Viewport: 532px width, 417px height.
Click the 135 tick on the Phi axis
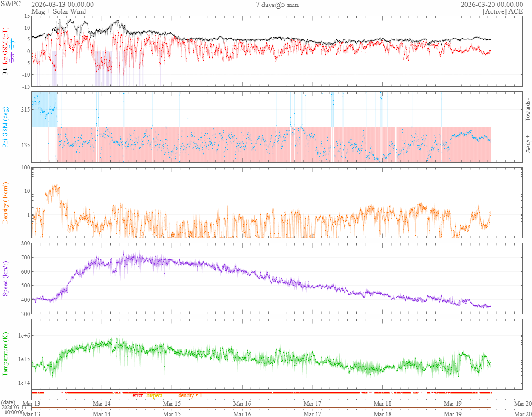tap(25, 145)
